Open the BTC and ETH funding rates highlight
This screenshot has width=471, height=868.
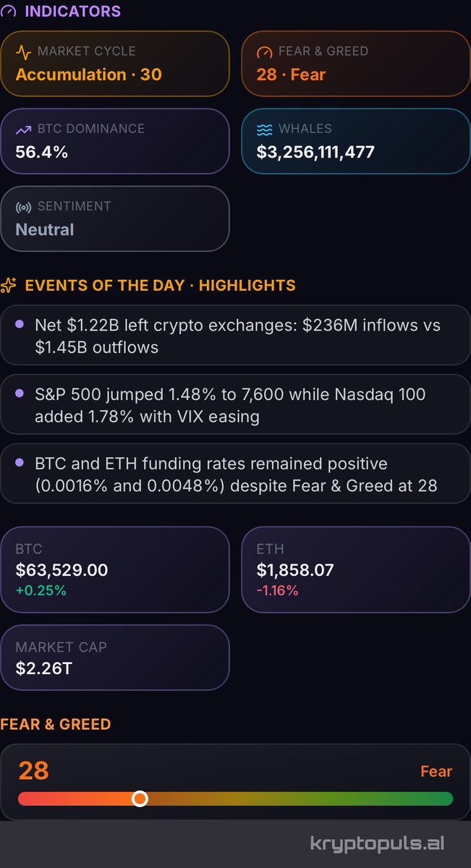pos(236,474)
